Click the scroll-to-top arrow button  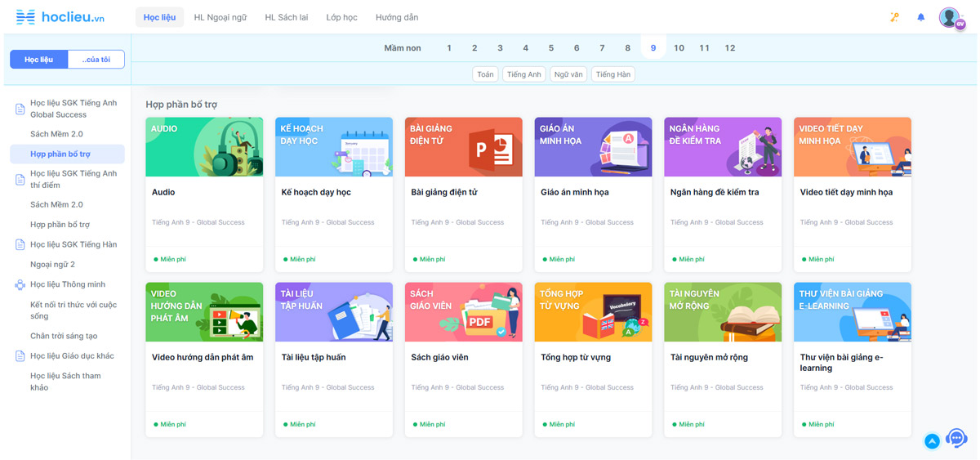[x=932, y=441]
